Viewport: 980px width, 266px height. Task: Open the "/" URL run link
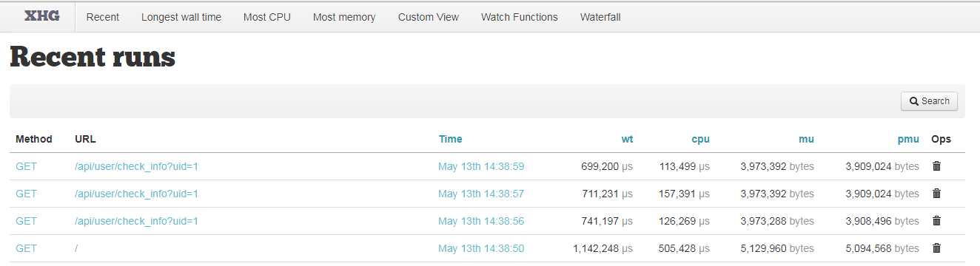(76, 248)
